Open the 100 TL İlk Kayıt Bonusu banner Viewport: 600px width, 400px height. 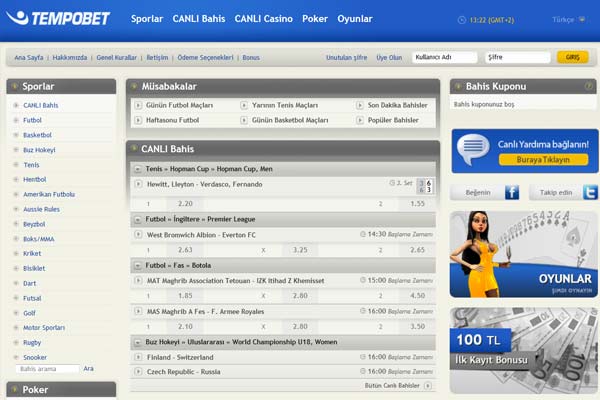pos(524,350)
